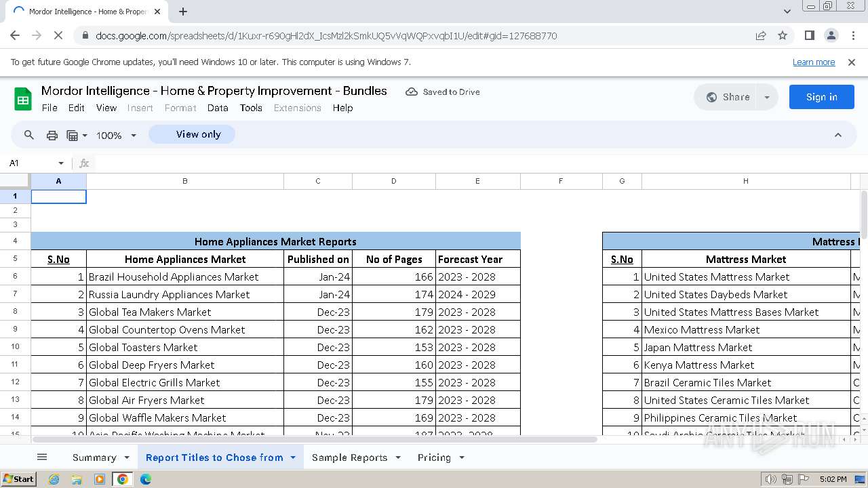Share this page from address bar
The image size is (868, 488).
(761, 35)
